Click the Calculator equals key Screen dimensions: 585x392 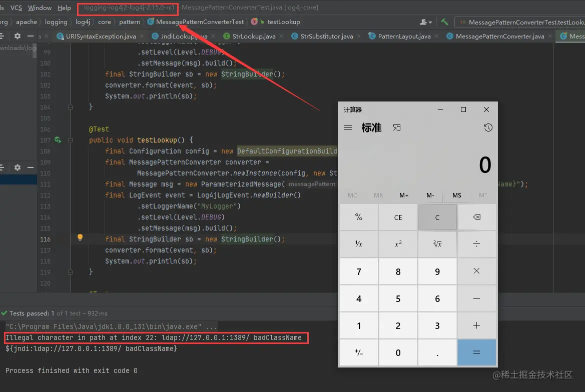[x=477, y=352]
